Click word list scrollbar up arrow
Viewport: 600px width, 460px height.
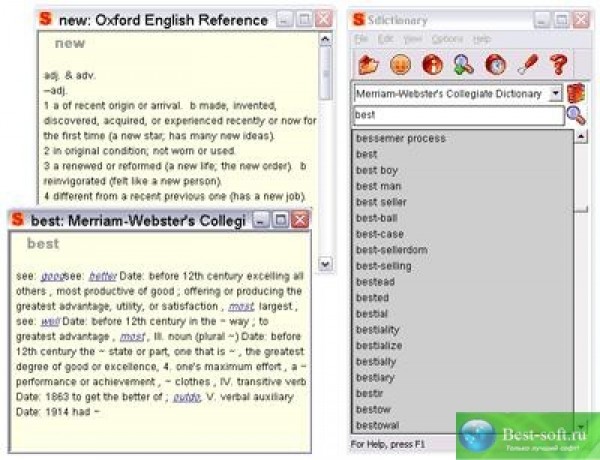point(581,136)
